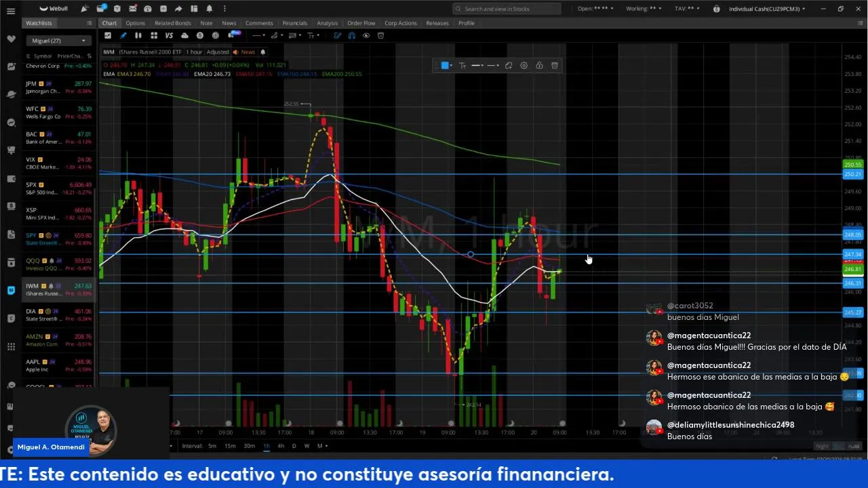868x488 pixels.
Task: Select the W weekly interval
Action: click(x=307, y=446)
